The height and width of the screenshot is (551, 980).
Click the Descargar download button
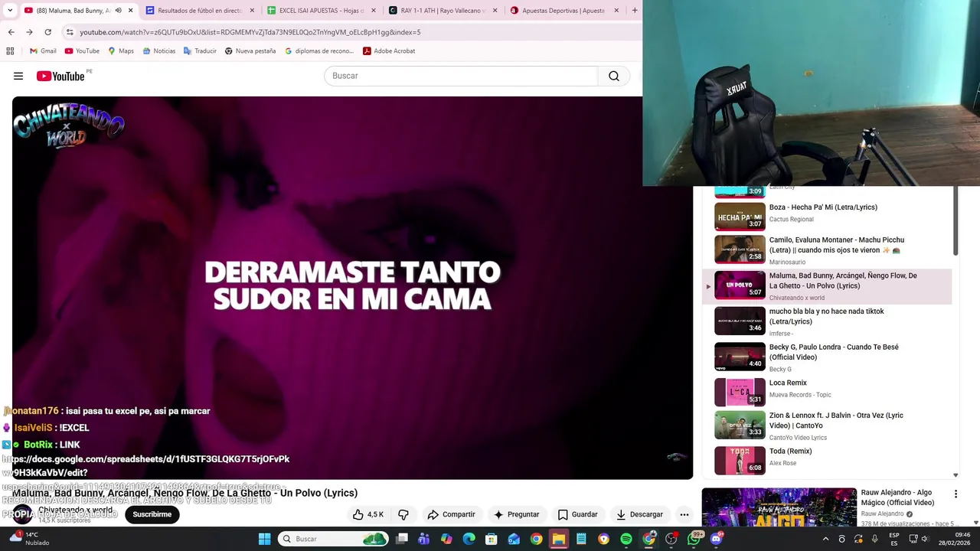(640, 514)
